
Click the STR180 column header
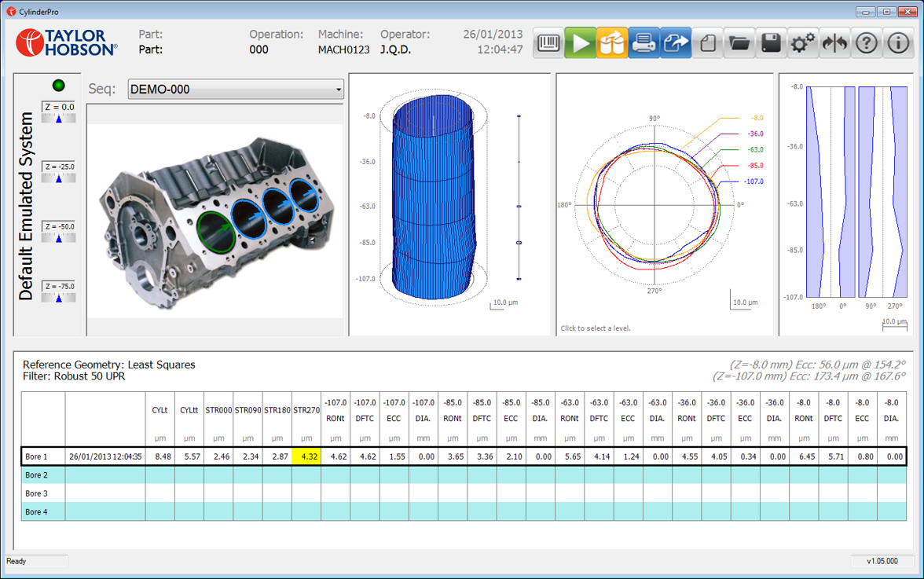point(277,420)
